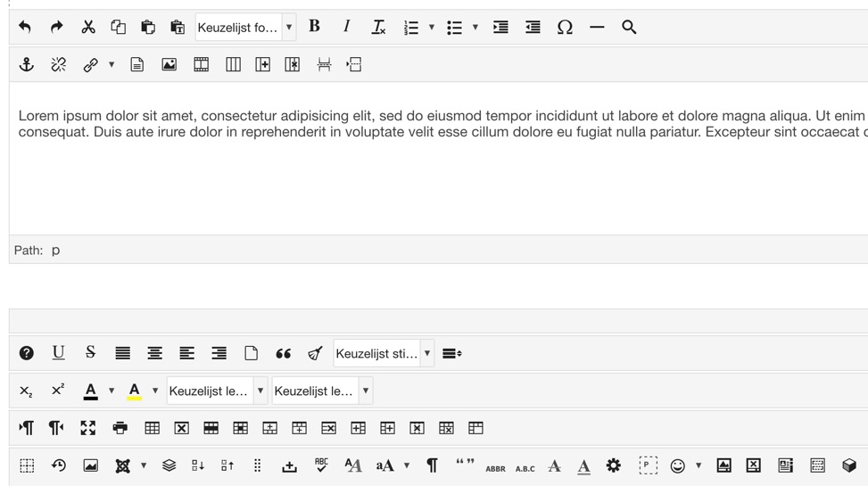The height and width of the screenshot is (494, 868).
Task: Click the Print icon
Action: tap(120, 428)
